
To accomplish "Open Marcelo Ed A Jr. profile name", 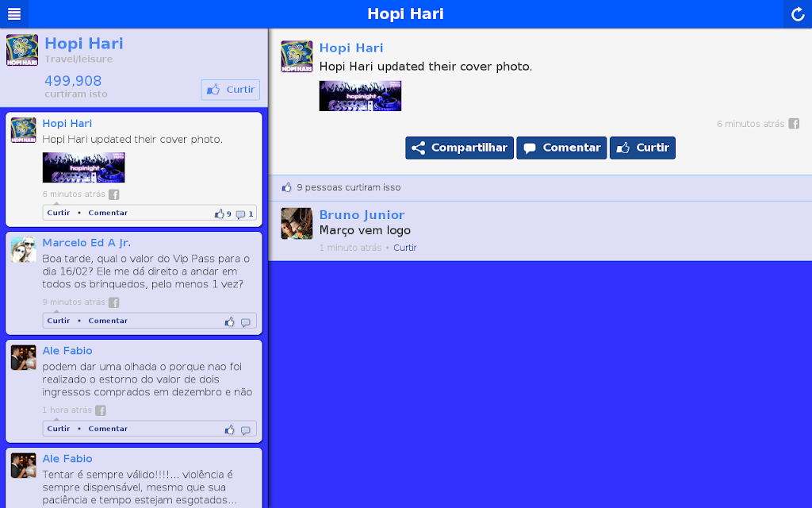I will [x=86, y=243].
